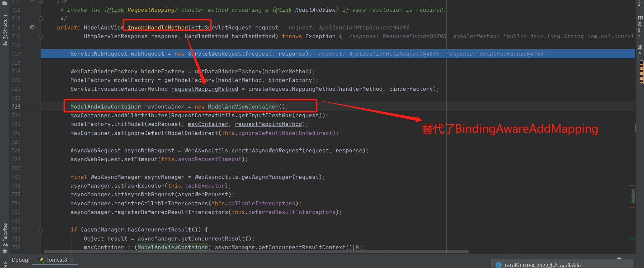Click the Favorites star icon

[5, 251]
